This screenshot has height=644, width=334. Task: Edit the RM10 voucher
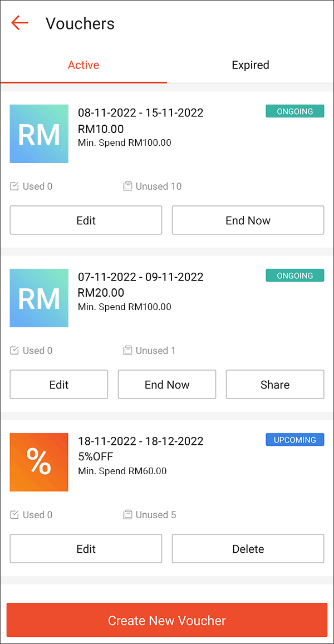pos(86,220)
